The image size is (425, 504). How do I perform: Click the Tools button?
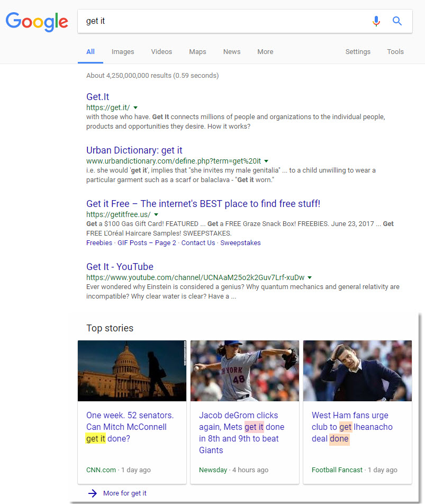395,52
